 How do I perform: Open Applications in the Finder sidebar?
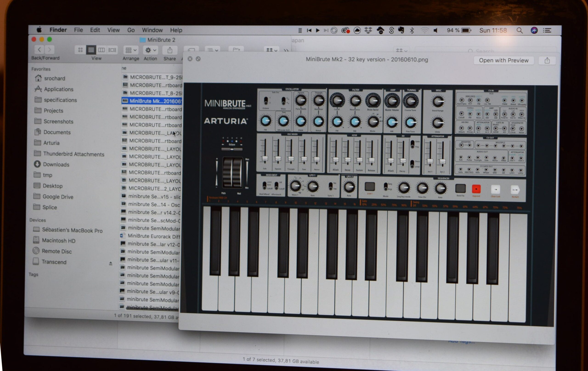[x=59, y=89]
